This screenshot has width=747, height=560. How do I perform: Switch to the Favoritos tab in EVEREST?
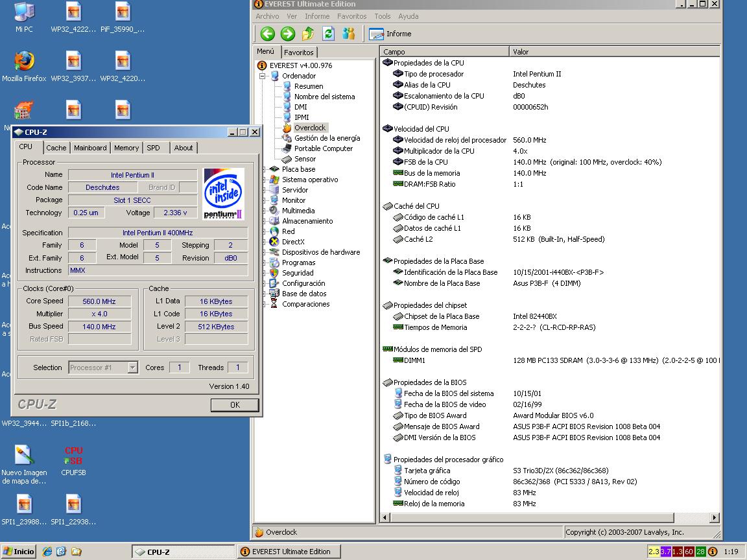pyautogui.click(x=299, y=52)
